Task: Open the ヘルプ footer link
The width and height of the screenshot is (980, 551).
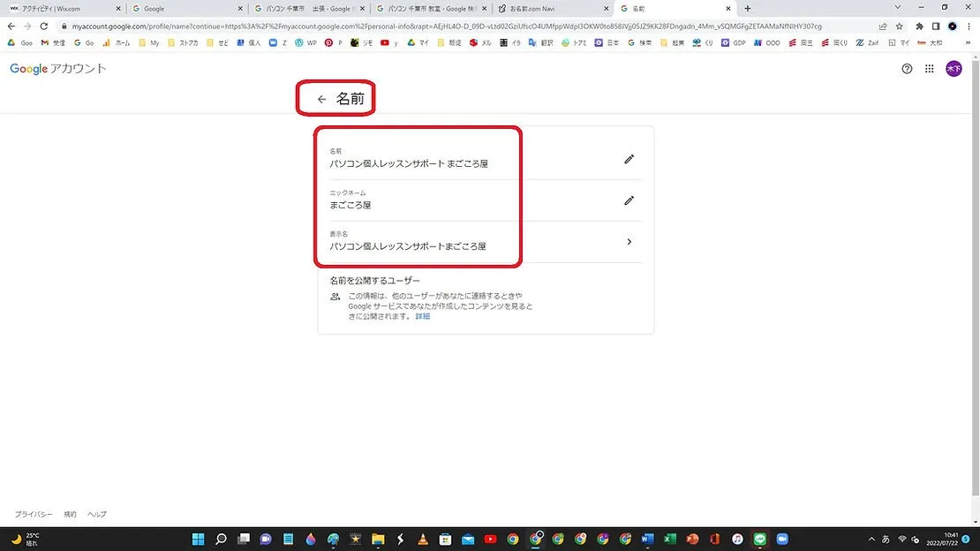Action: tap(96, 514)
